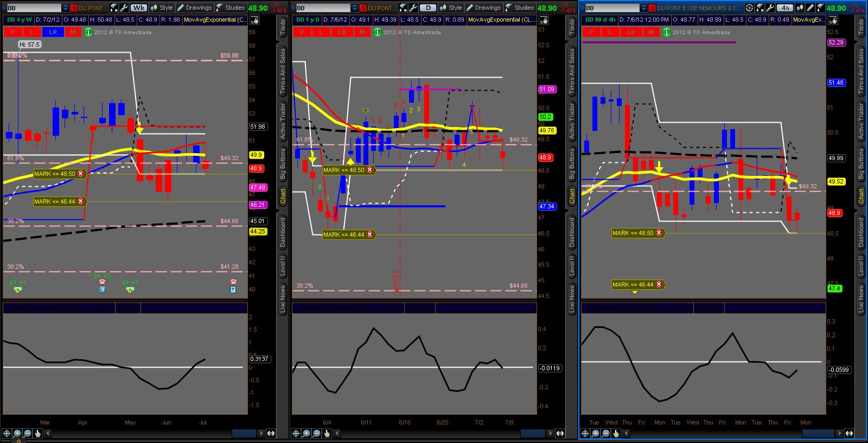The height and width of the screenshot is (443, 868).
Task: Open Drawings menu in daily chart
Action: (483, 8)
